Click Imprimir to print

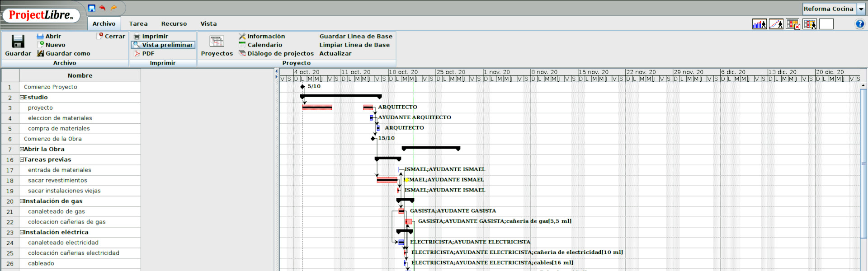[151, 36]
